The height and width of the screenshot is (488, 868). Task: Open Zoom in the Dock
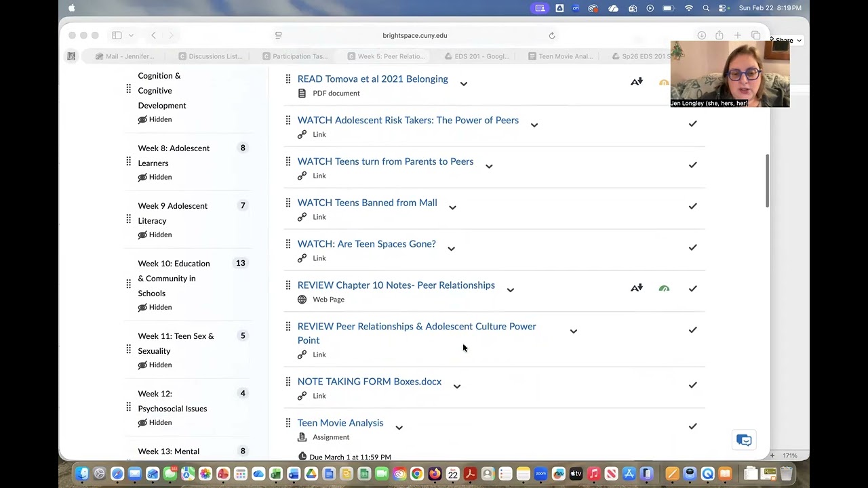pyautogui.click(x=540, y=474)
